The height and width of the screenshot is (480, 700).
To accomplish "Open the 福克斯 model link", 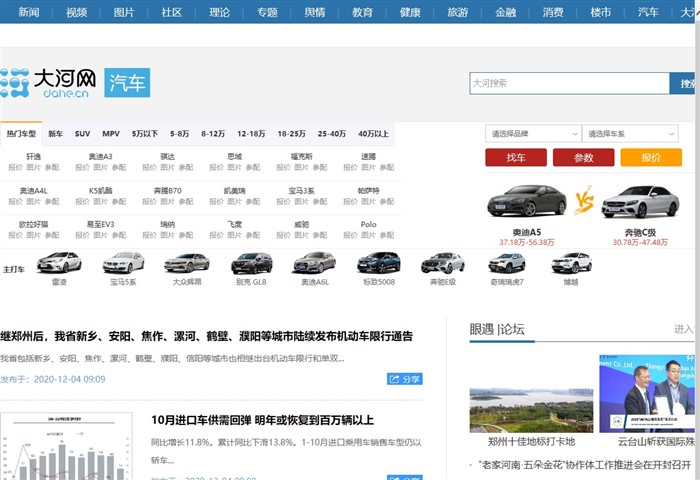I will click(x=301, y=156).
